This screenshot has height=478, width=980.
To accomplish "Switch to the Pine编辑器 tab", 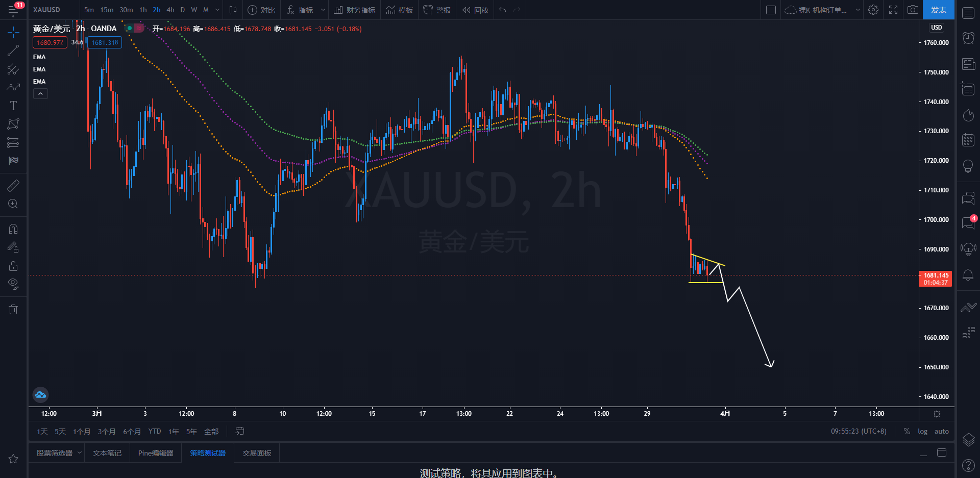I will (156, 453).
